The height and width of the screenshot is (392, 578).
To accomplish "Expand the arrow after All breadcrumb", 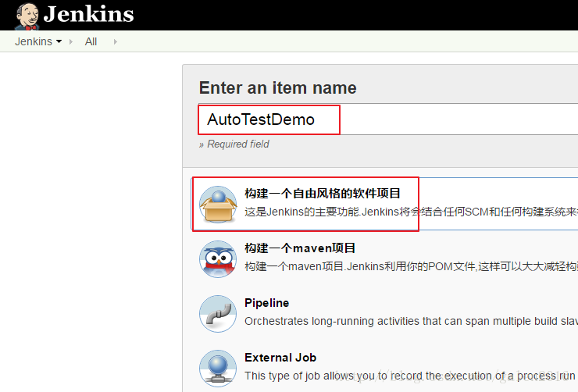I will [x=116, y=41].
